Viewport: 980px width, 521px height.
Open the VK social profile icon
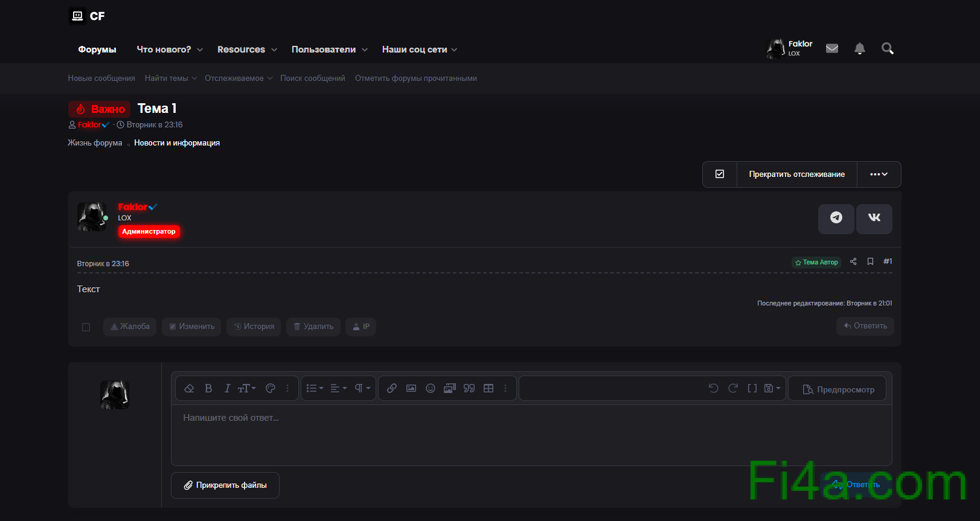pos(874,218)
